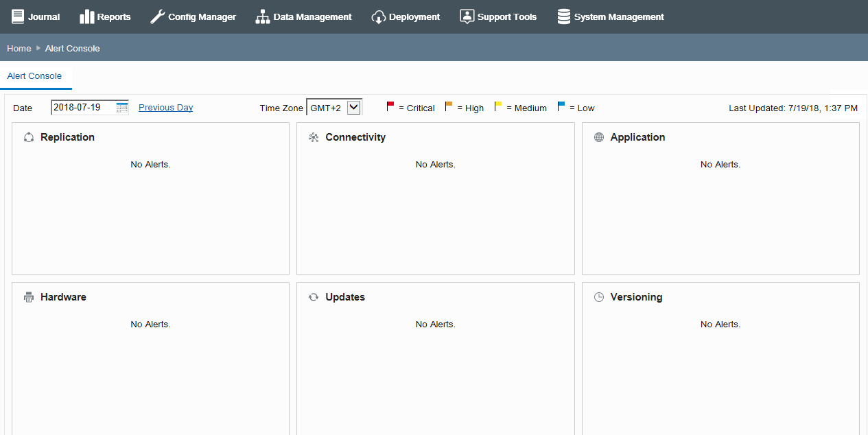Open the Data Management menu
The height and width of the screenshot is (435, 868).
pyautogui.click(x=303, y=16)
